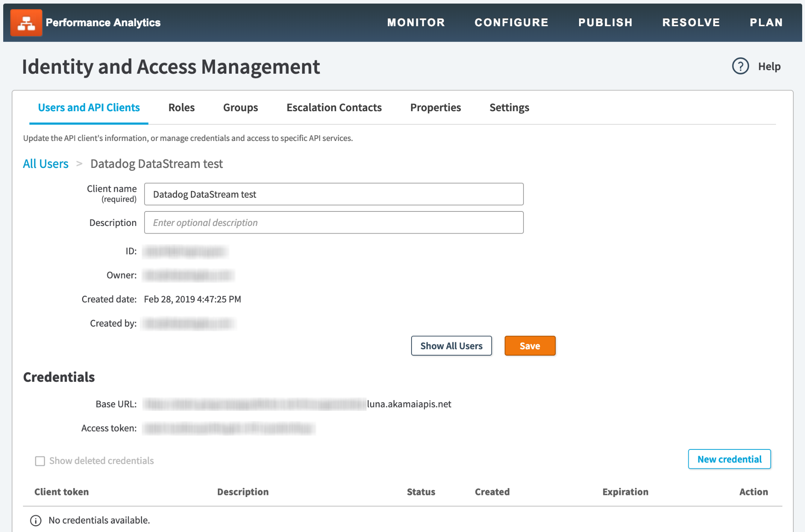Open the Escalation Contacts tab
805x532 pixels.
coord(334,108)
